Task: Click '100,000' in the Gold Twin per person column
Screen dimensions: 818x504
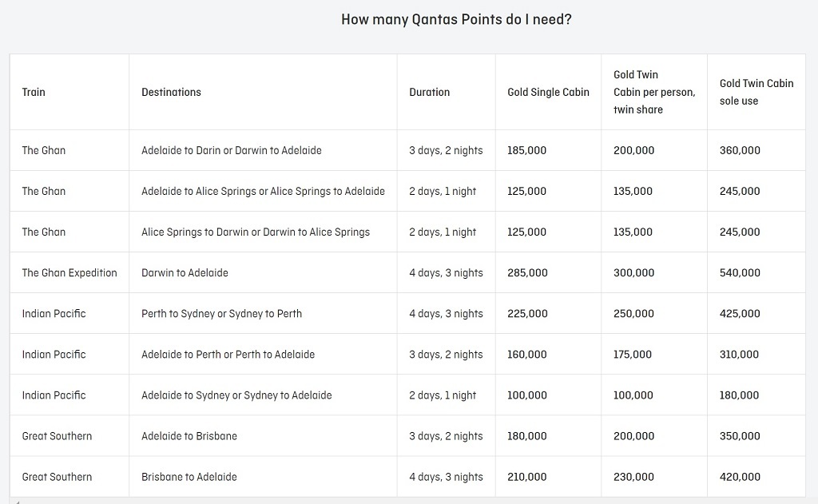Action: click(633, 395)
